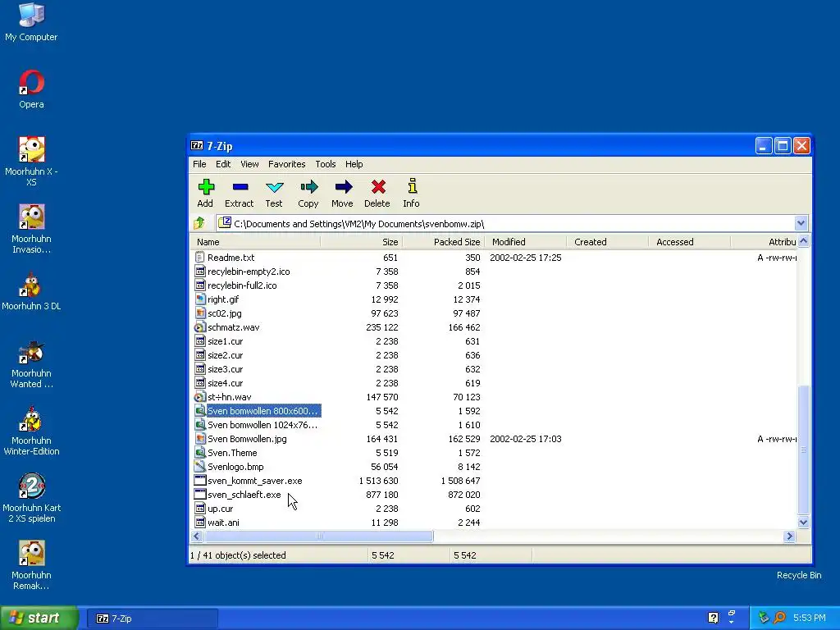The height and width of the screenshot is (630, 840).
Task: Select recylebin-full2.ico in the list
Action: tap(242, 285)
